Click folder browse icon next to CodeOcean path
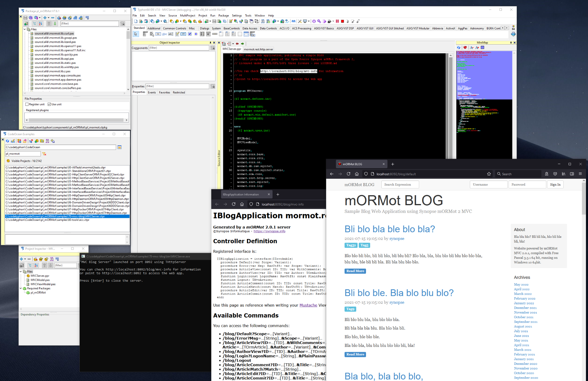Screen dimensions: 588x381 (120, 147)
